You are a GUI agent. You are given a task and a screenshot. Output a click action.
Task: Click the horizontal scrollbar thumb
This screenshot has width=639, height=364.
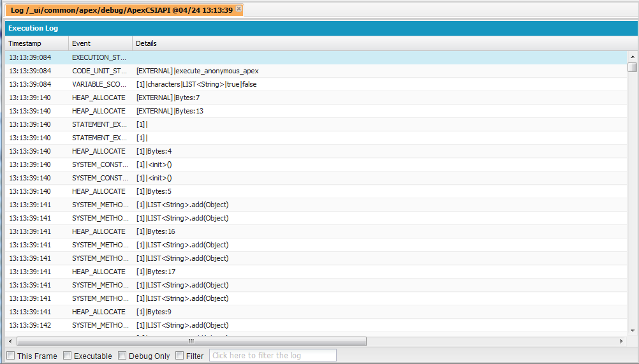pyautogui.click(x=191, y=341)
